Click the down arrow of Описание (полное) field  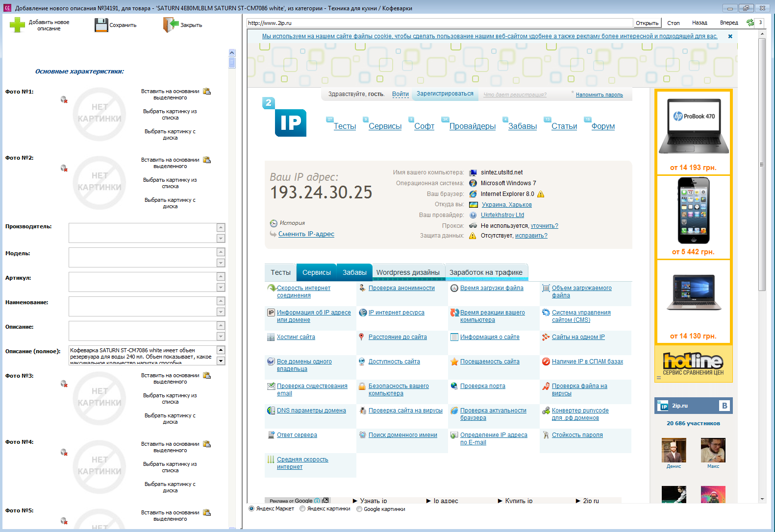click(x=221, y=361)
